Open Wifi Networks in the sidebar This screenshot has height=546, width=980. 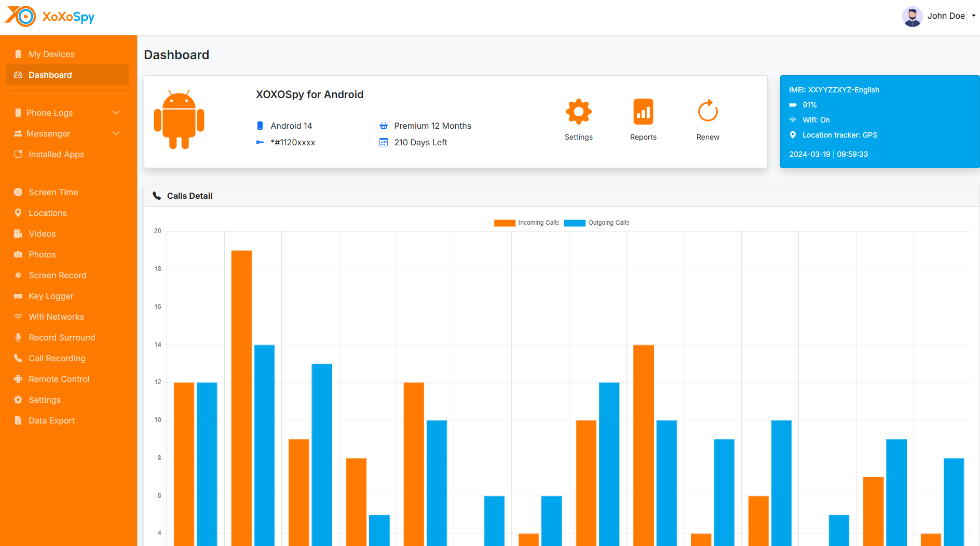pos(67,317)
